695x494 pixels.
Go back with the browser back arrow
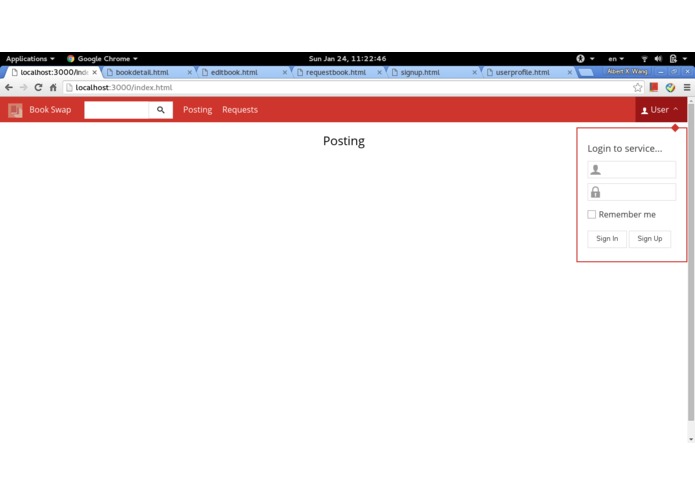click(x=9, y=87)
